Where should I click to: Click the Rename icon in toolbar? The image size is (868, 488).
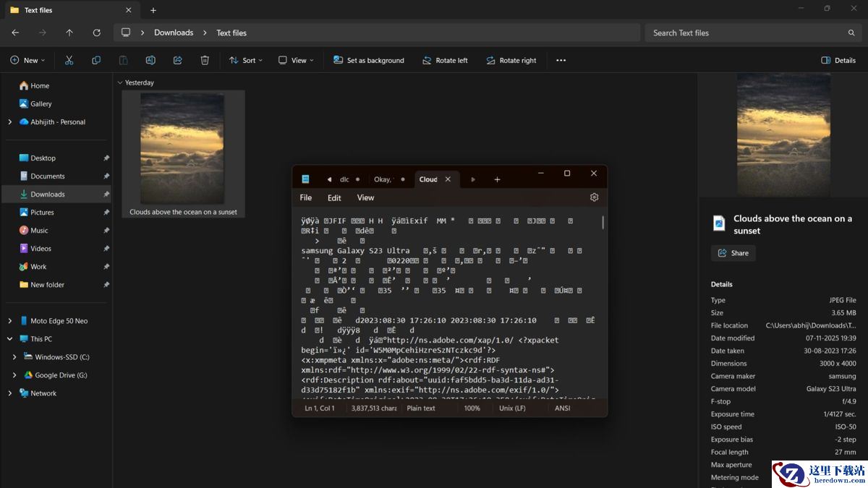(150, 61)
